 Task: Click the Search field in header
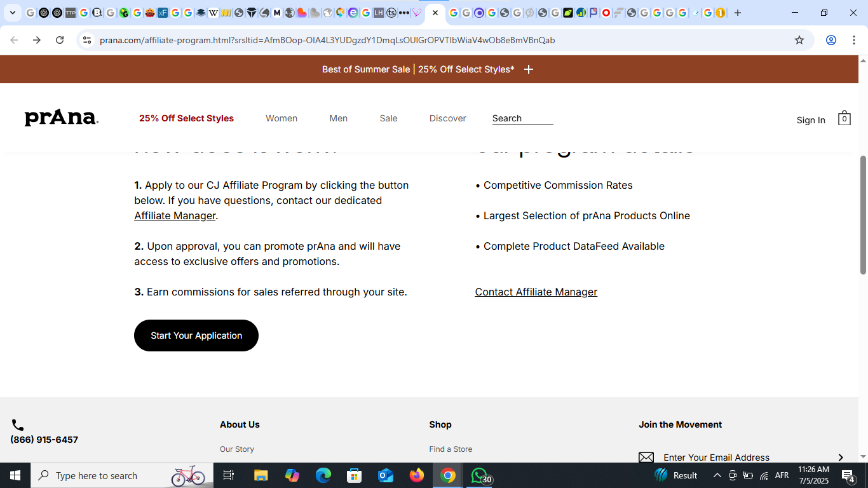pyautogui.click(x=522, y=118)
